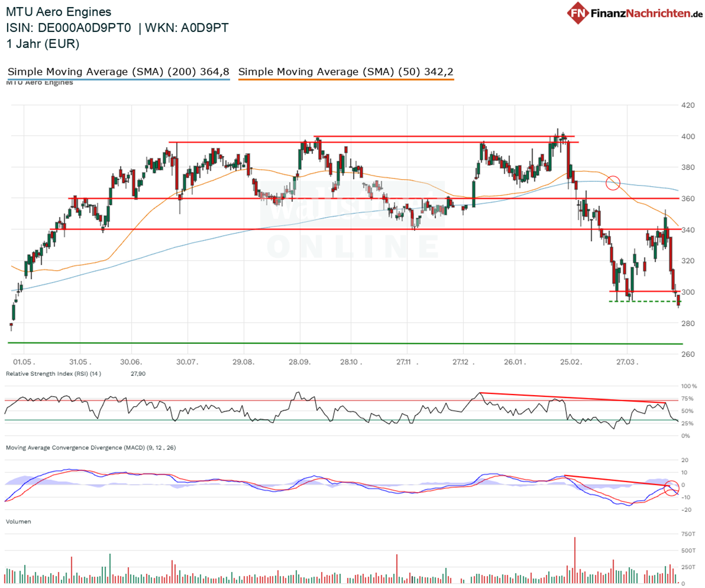The height and width of the screenshot is (588, 705).
Task: Click the 28.09. date axis label
Action: pyautogui.click(x=300, y=362)
